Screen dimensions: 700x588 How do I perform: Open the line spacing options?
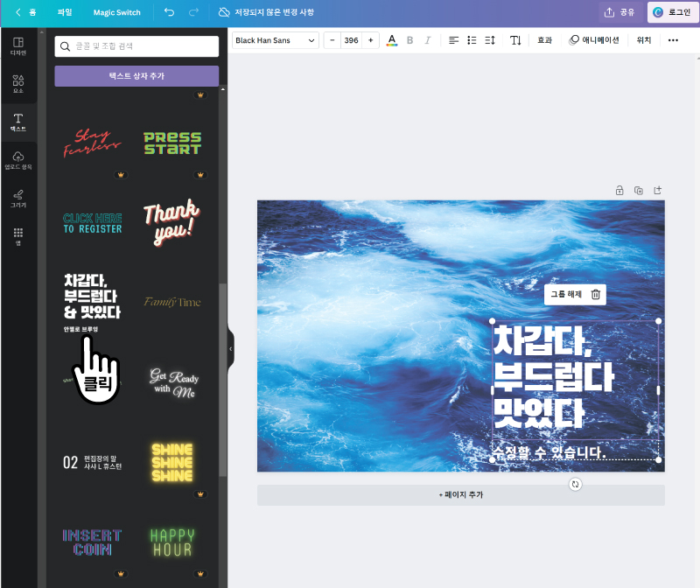pyautogui.click(x=491, y=40)
